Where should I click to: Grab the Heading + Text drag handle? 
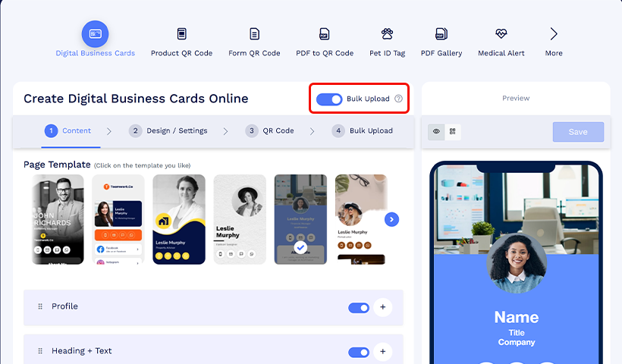tap(40, 351)
